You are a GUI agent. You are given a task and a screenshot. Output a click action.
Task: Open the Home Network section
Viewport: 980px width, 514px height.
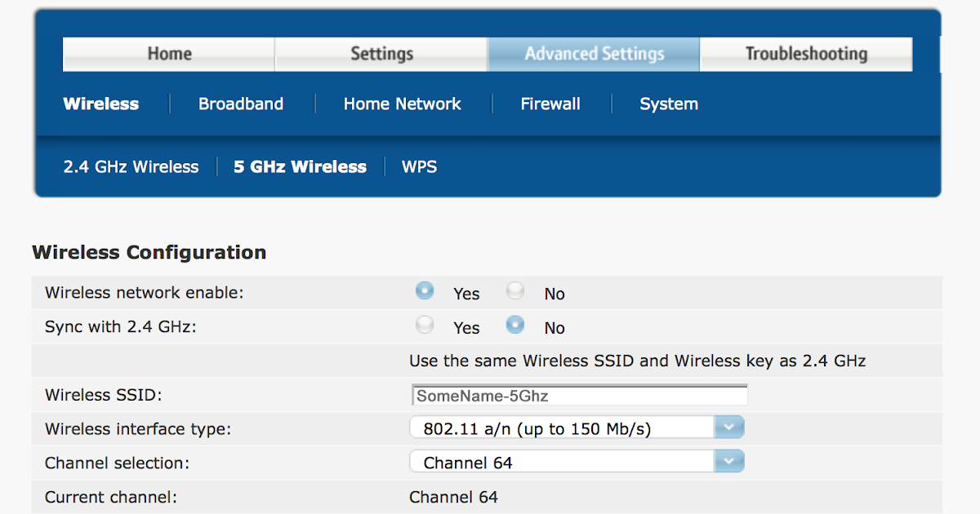pyautogui.click(x=402, y=104)
